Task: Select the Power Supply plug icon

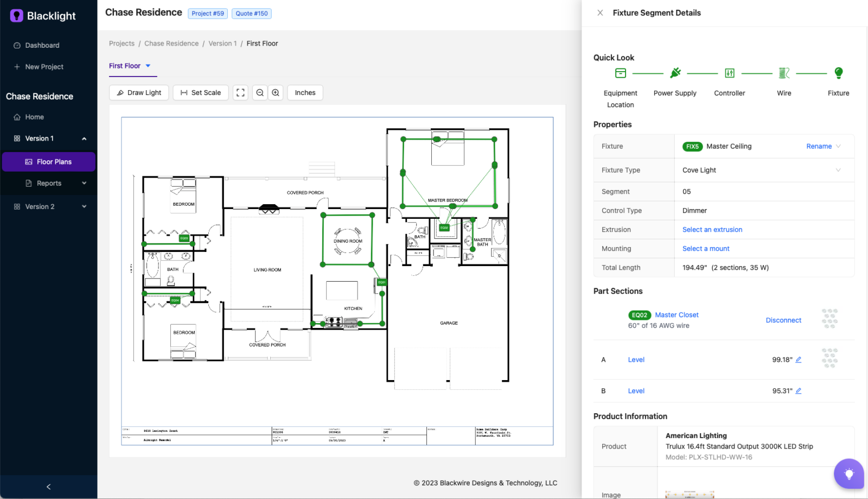Action: (675, 73)
